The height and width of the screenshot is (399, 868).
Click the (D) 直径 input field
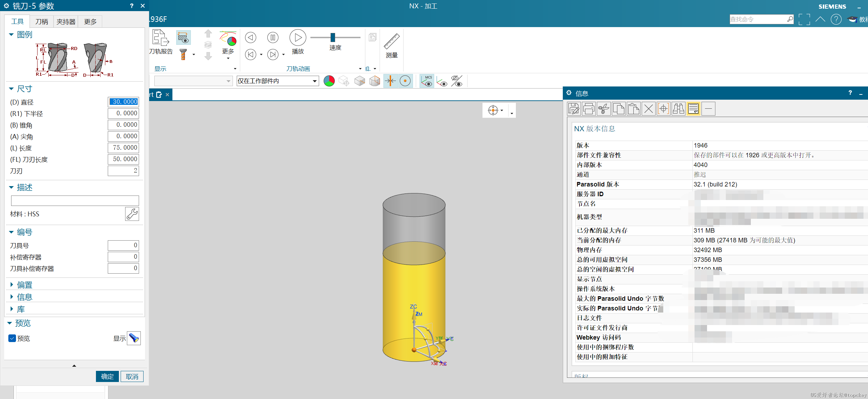[123, 102]
